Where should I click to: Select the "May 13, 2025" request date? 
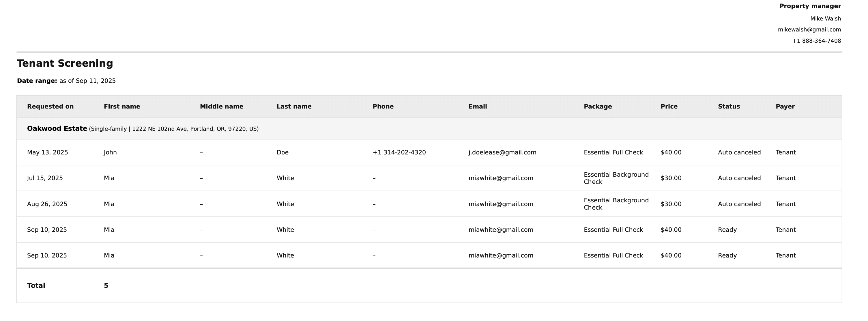[48, 152]
